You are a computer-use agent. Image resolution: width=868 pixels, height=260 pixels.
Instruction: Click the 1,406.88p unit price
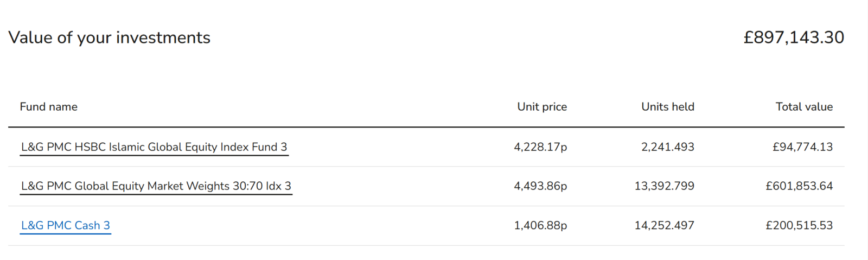pos(540,225)
